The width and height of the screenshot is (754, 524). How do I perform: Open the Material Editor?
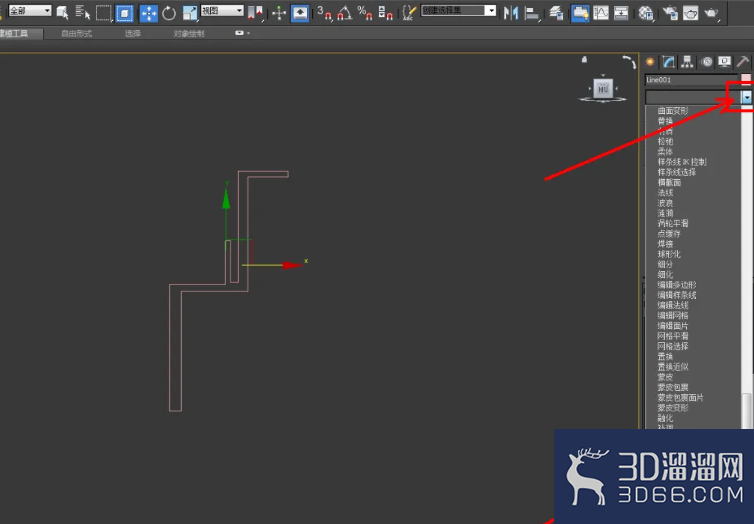click(x=646, y=13)
